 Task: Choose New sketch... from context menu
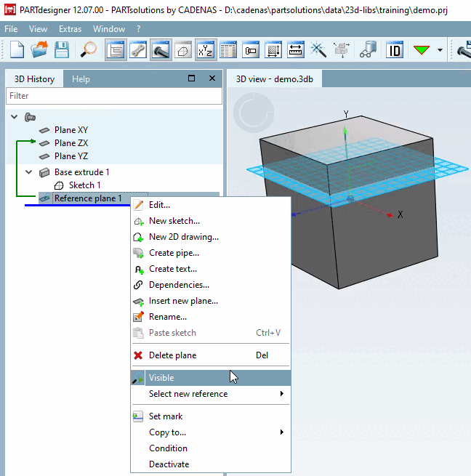coord(211,221)
